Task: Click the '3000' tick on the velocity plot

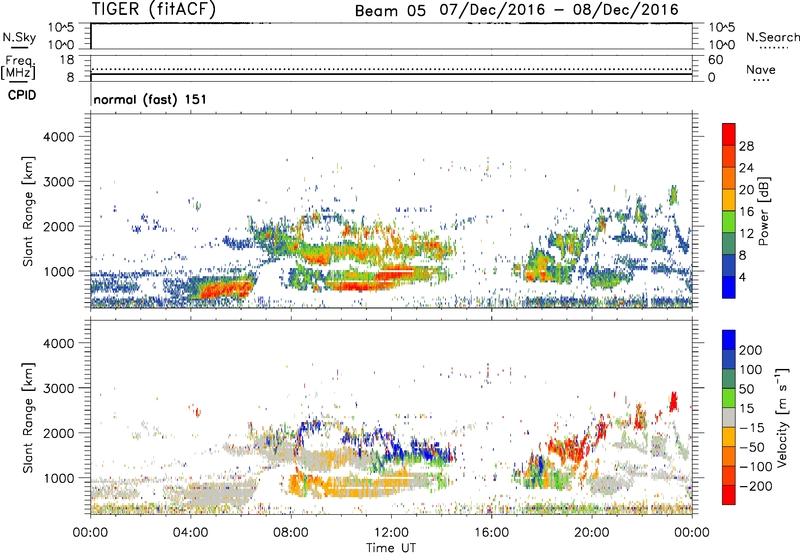Action: click(58, 388)
